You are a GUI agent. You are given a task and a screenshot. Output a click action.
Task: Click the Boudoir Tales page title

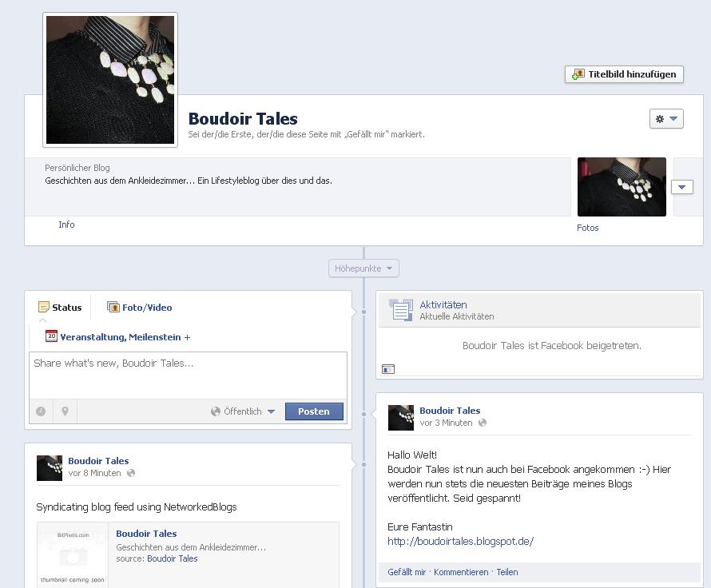pos(243,119)
